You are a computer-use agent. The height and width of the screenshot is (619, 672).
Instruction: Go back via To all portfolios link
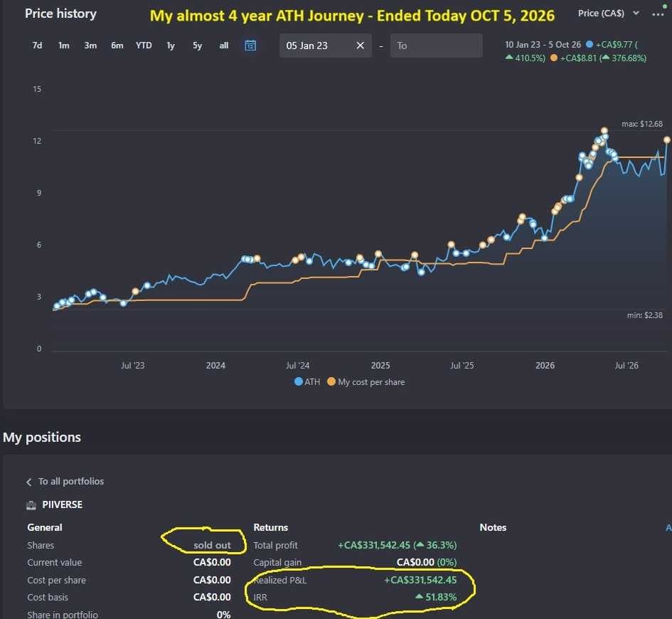point(71,482)
